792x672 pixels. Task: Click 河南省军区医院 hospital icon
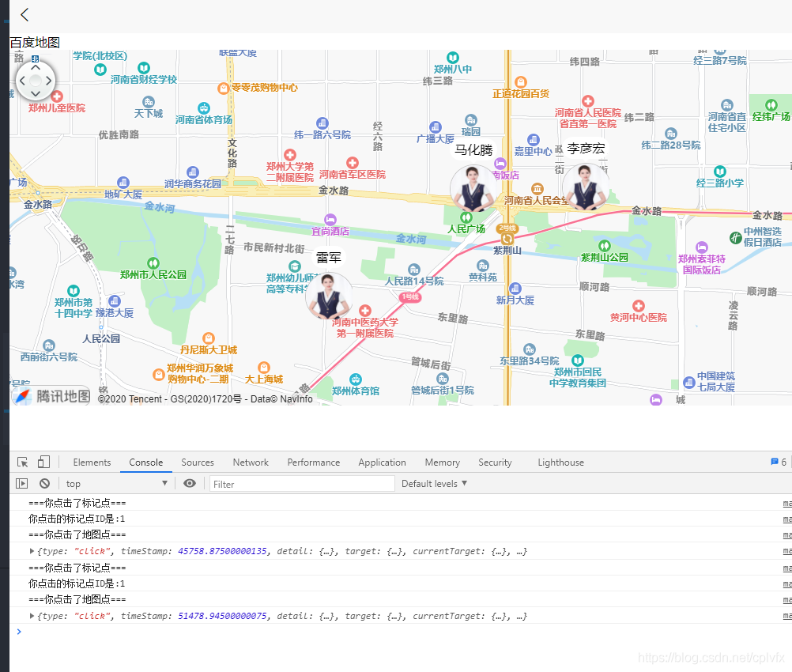(353, 163)
